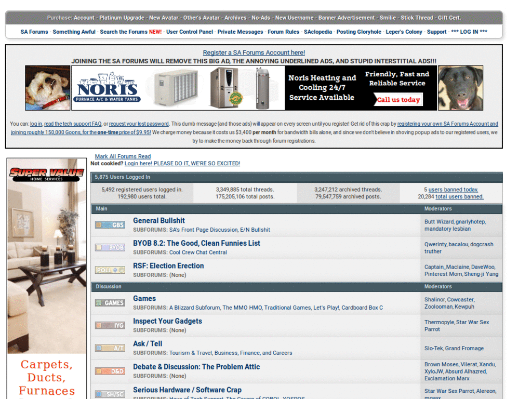Image resolution: width=532 pixels, height=399 pixels.
Task: Open The MMO HMO subforum
Action: tap(242, 308)
